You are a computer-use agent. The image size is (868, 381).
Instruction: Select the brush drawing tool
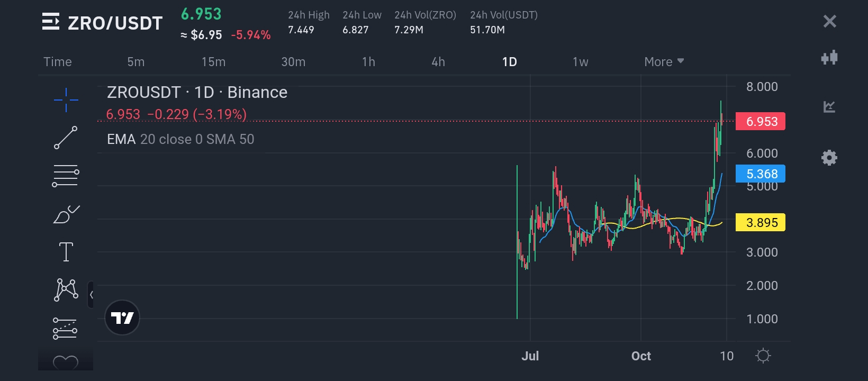(66, 214)
